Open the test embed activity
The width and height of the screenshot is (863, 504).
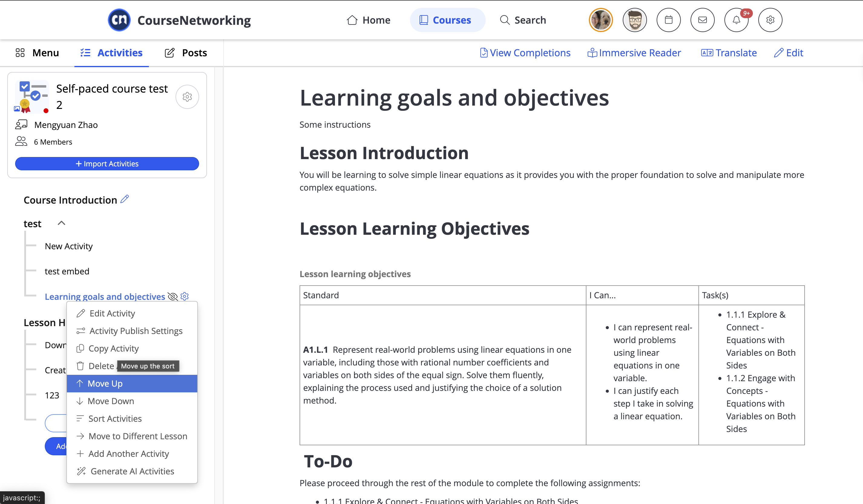coord(67,271)
